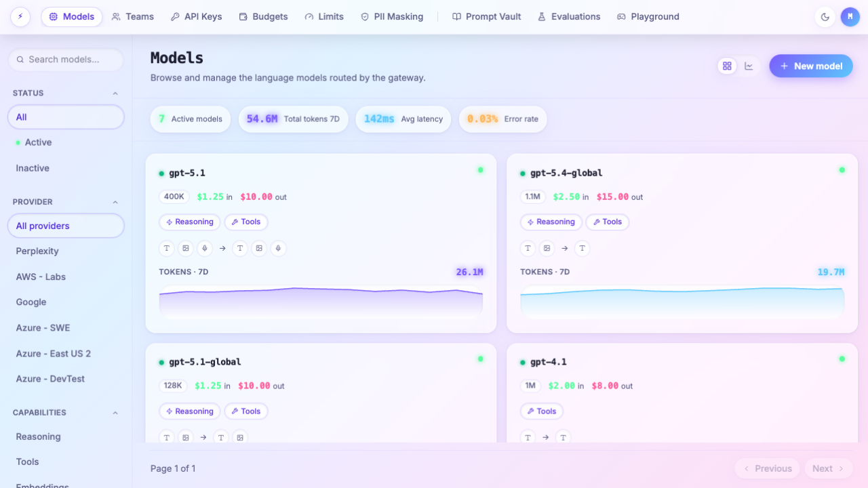Click the image output icon on gpt-5.1
This screenshot has height=488, width=868.
259,249
